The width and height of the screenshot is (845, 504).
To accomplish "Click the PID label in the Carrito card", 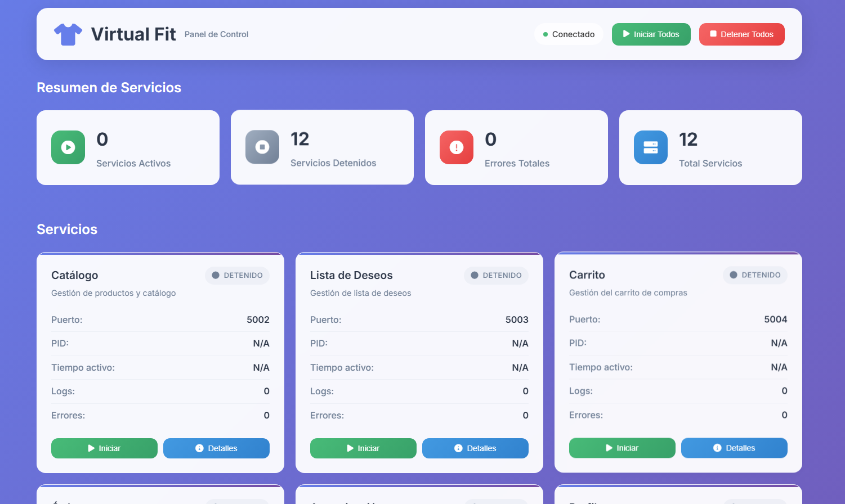I will tap(578, 343).
